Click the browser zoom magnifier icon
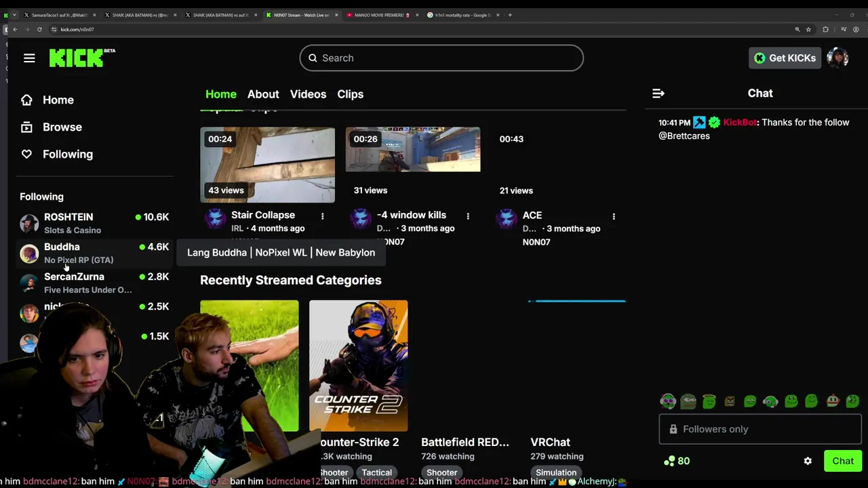868x488 pixels. tap(797, 29)
